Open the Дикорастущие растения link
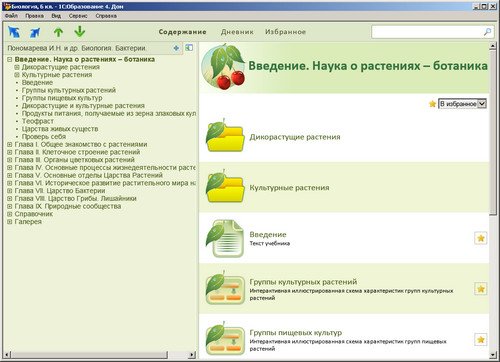Image resolution: width=500 pixels, height=362 pixels. (x=295, y=137)
